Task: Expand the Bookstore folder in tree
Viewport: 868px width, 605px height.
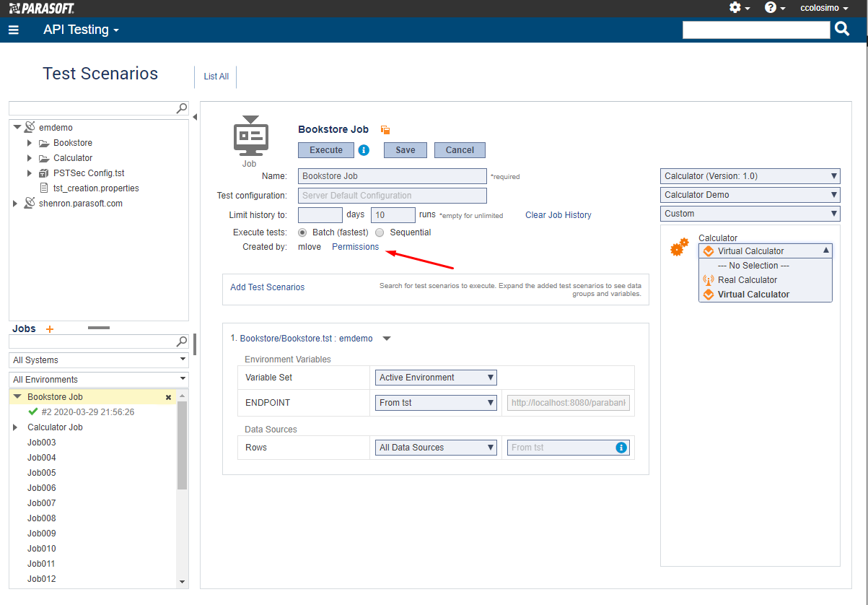Action: tap(30, 143)
